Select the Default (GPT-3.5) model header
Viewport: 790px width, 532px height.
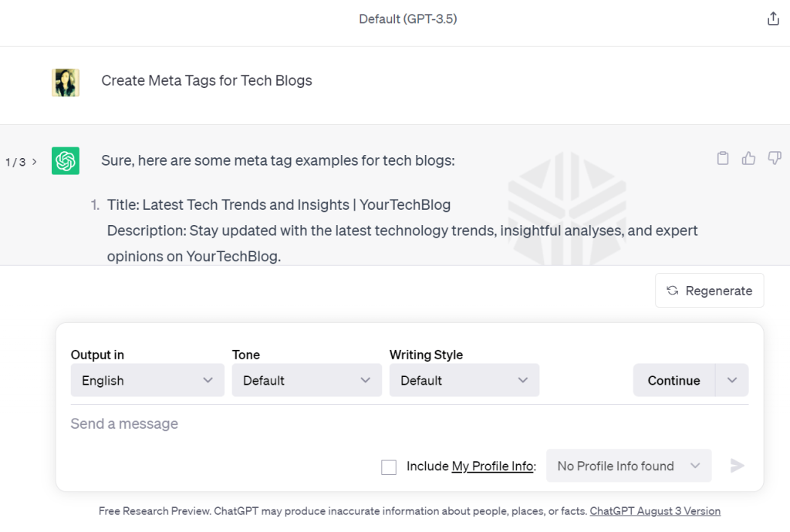(408, 19)
